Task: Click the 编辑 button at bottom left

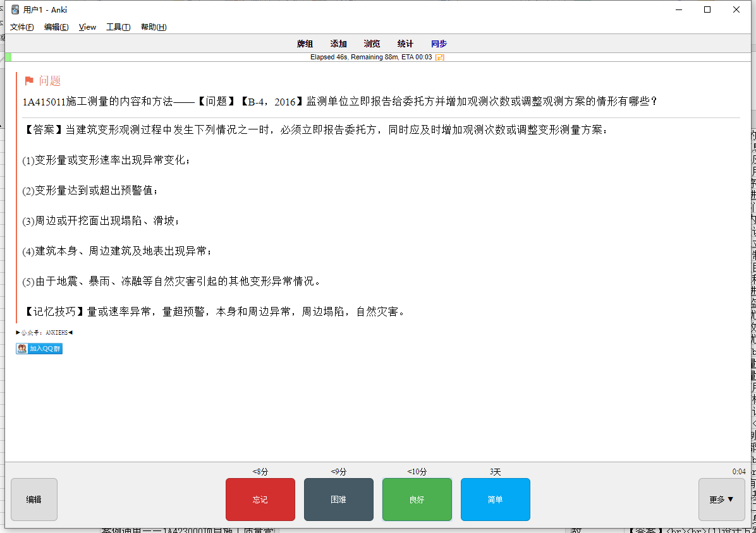Action: (34, 500)
